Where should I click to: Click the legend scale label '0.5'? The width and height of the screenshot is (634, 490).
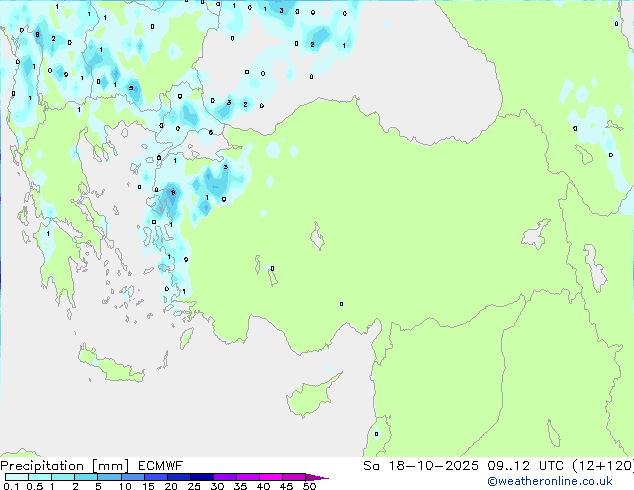(x=34, y=486)
